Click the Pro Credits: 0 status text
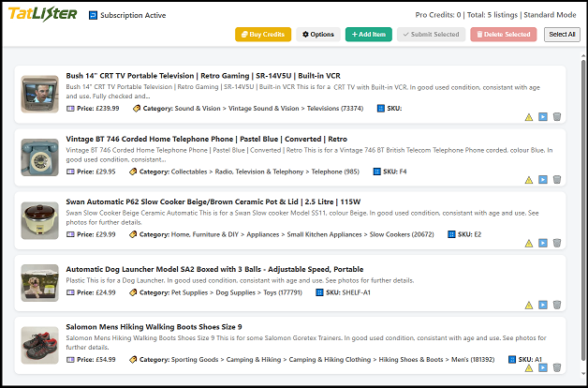 pyautogui.click(x=438, y=15)
